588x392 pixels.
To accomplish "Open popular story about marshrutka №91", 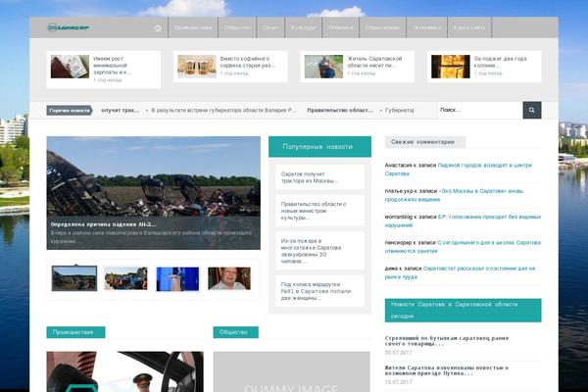I will [x=319, y=291].
